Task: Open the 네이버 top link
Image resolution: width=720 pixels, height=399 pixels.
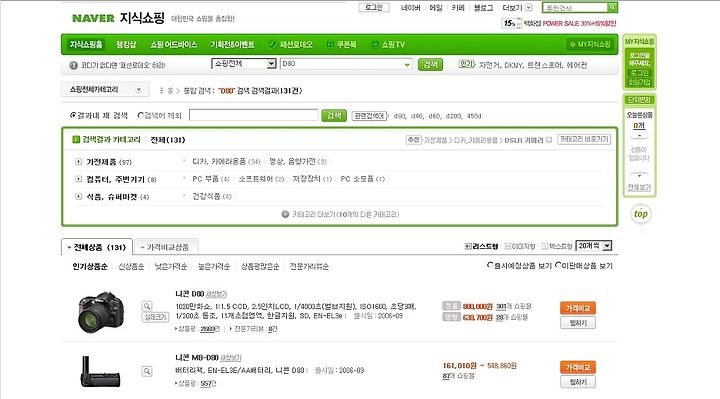Action: 410,8
